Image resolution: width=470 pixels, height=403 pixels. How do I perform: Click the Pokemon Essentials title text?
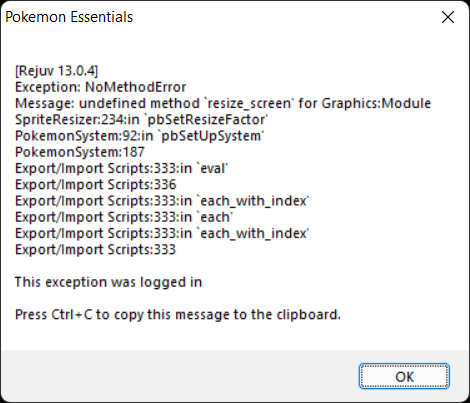tap(69, 17)
